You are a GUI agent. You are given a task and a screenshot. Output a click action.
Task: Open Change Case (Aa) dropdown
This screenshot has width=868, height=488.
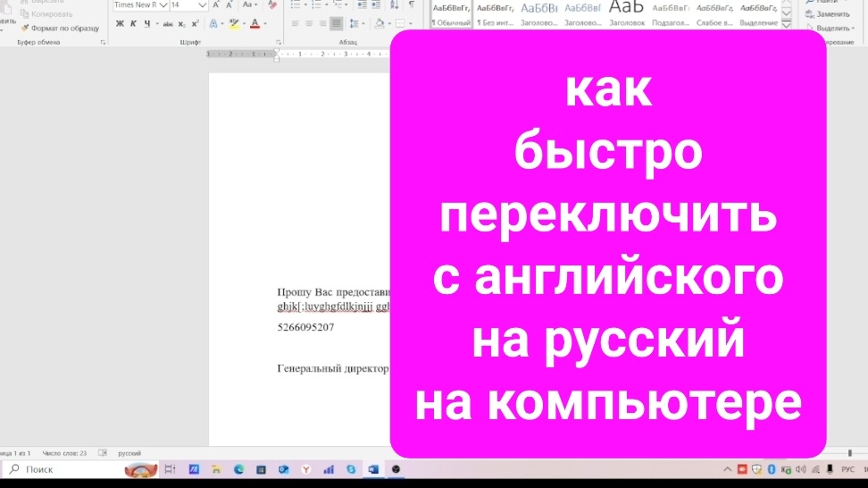pos(250,5)
